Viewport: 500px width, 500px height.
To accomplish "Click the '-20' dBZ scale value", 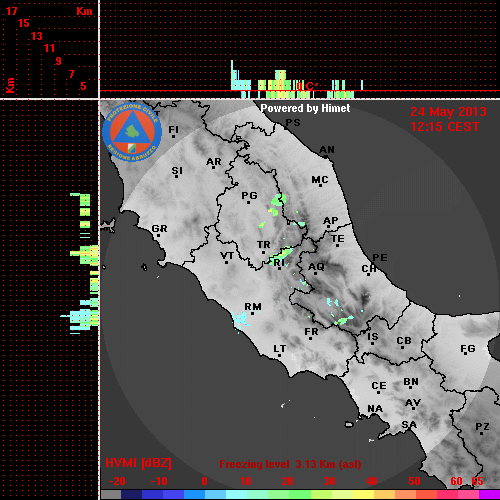I will click(x=117, y=481).
